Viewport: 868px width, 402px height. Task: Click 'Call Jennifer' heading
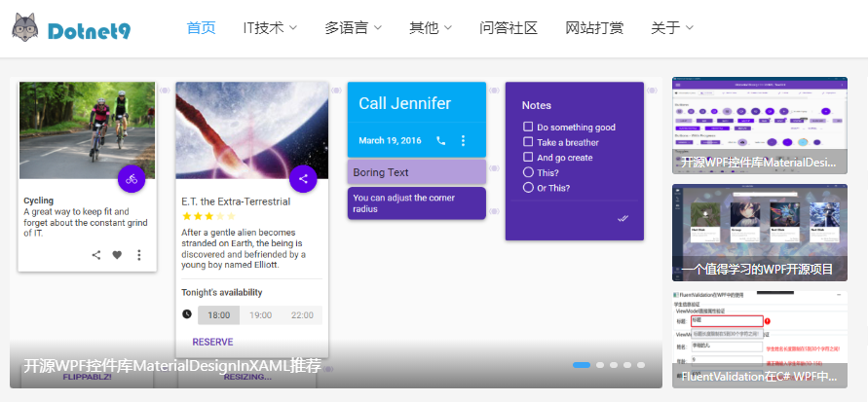[x=404, y=103]
